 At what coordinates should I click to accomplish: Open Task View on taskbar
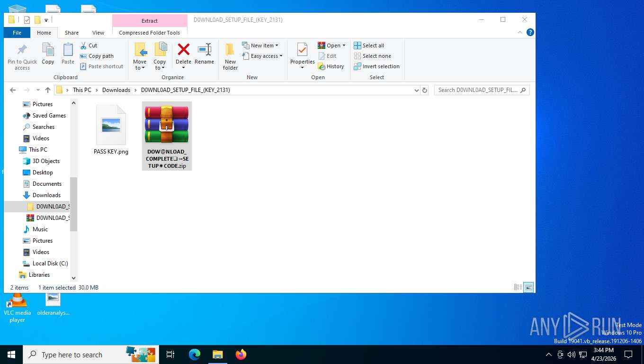pos(170,355)
